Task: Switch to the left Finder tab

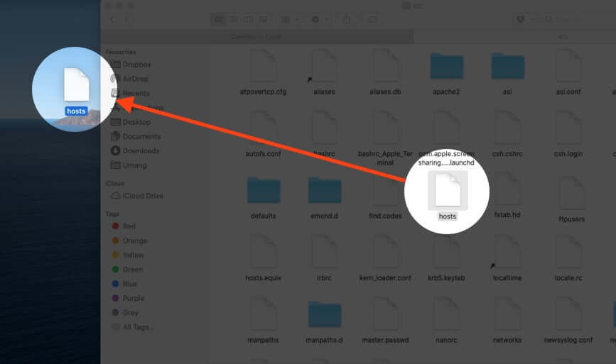Action: pyautogui.click(x=257, y=36)
